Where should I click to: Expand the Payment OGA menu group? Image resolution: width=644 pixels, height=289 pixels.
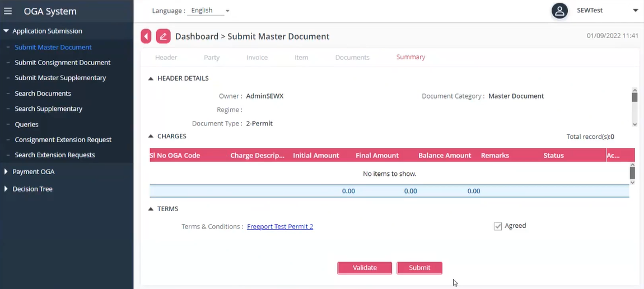click(6, 172)
